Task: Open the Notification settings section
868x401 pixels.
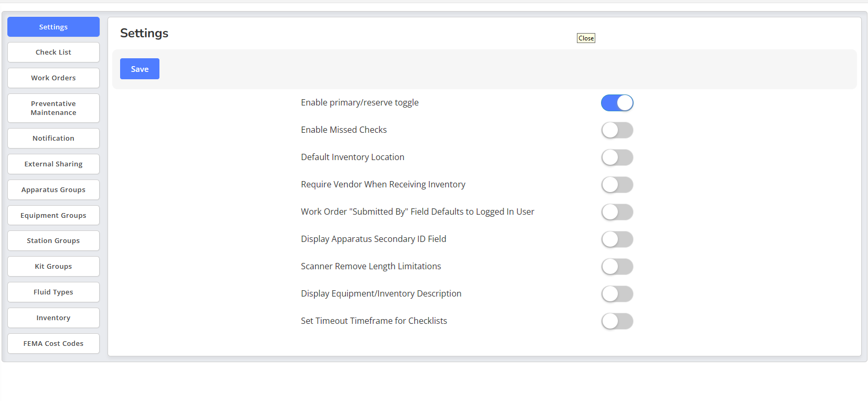Action: [x=53, y=139]
